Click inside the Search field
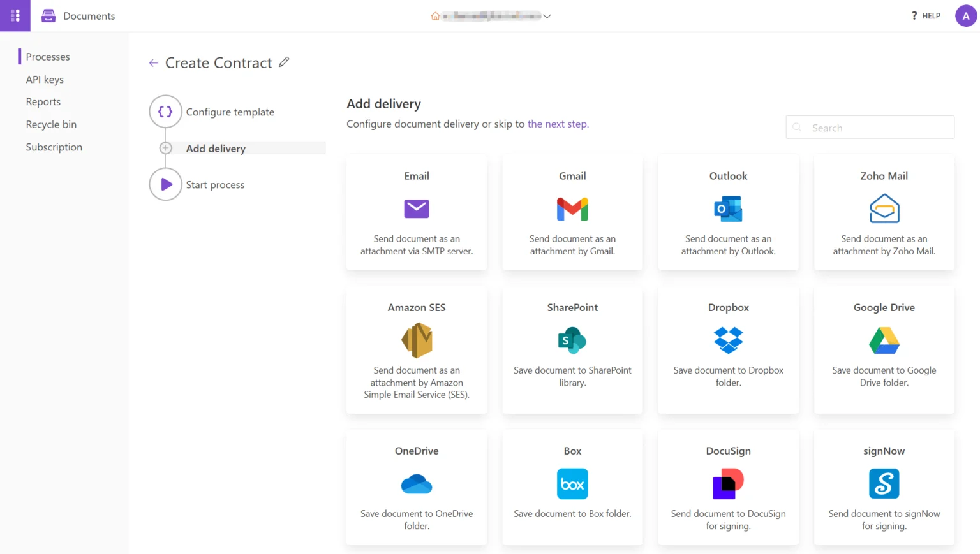980x554 pixels. (870, 127)
